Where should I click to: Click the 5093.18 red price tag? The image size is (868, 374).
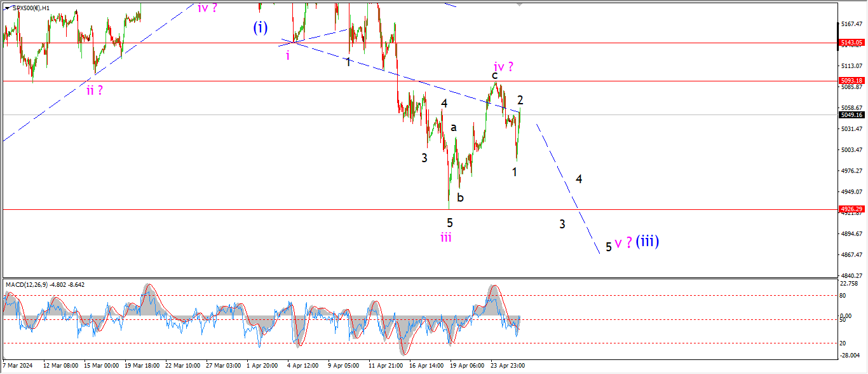[851, 81]
